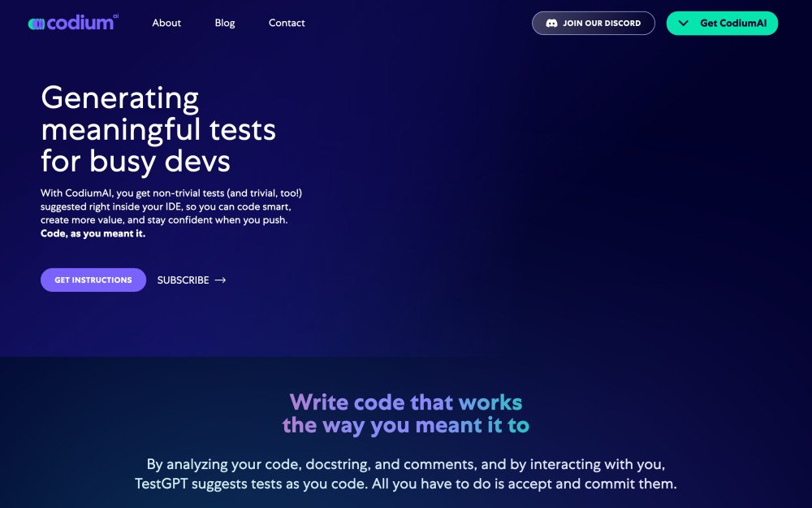Click the bold 'Code, as you meant it.' text

click(93, 234)
